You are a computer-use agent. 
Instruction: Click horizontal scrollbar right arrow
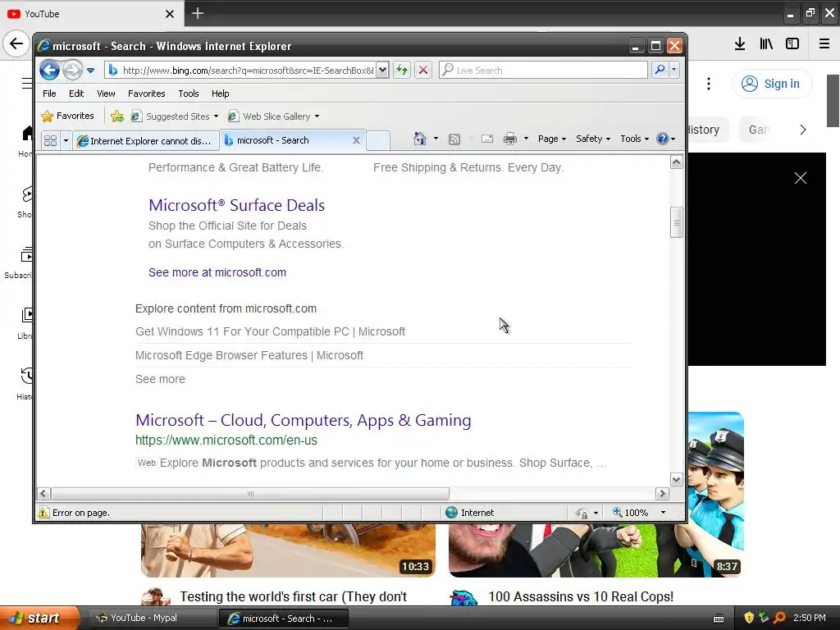coord(662,493)
